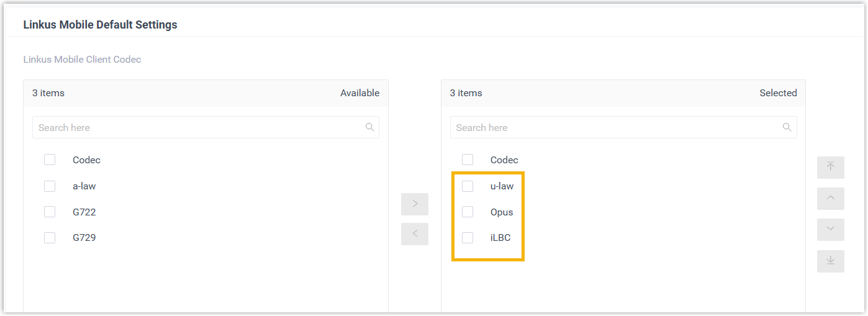Click the move down arrow icon

coord(830,230)
